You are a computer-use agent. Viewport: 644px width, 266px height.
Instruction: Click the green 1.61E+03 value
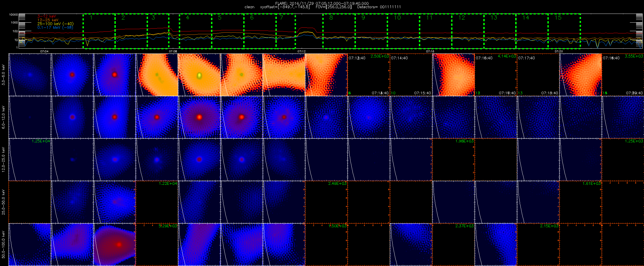pos(591,183)
